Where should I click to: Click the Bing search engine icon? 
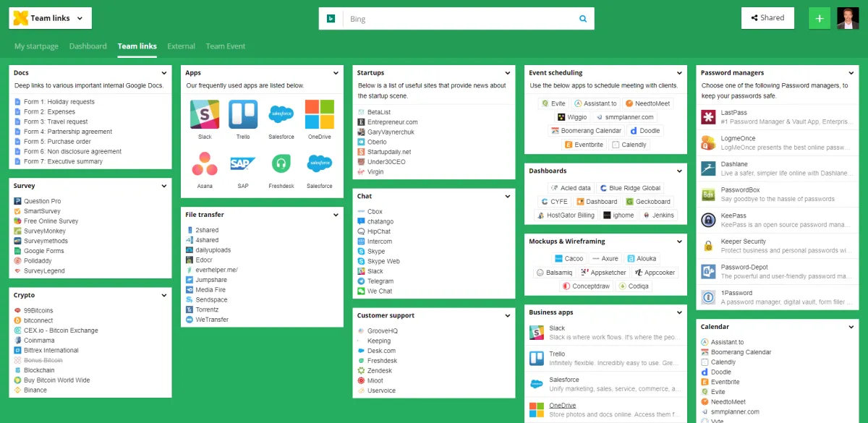click(331, 19)
